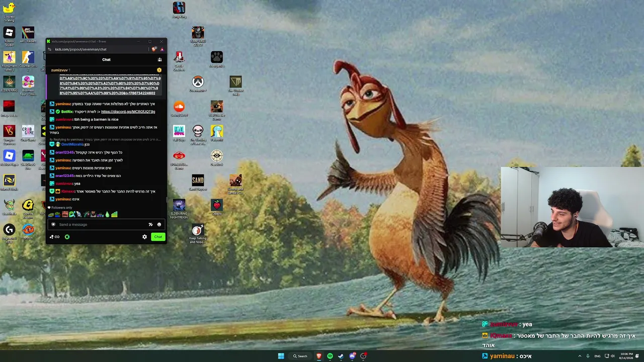Select the Vampire Survivors desktop icon
Image resolution: width=644 pixels, height=362 pixels.
[9, 135]
